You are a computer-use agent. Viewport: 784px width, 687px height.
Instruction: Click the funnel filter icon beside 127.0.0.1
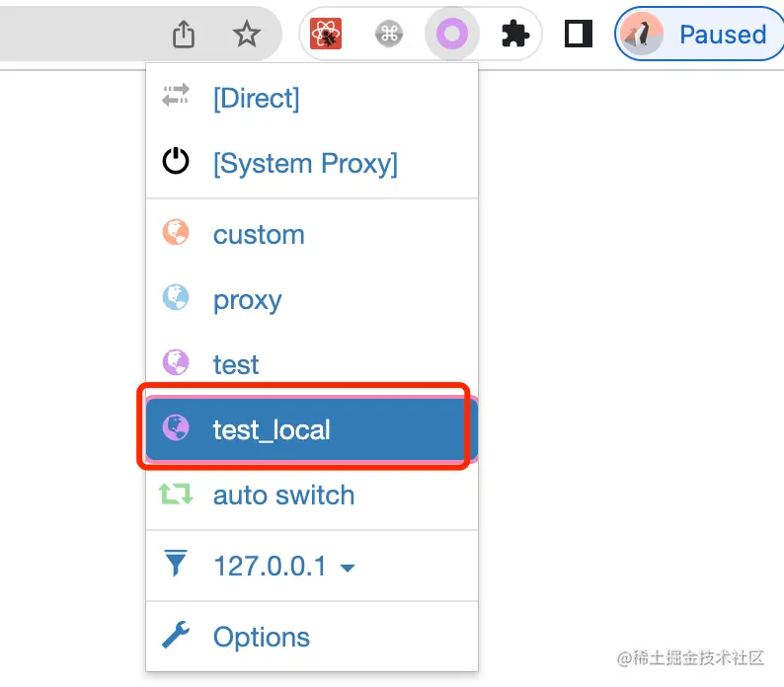click(x=176, y=563)
